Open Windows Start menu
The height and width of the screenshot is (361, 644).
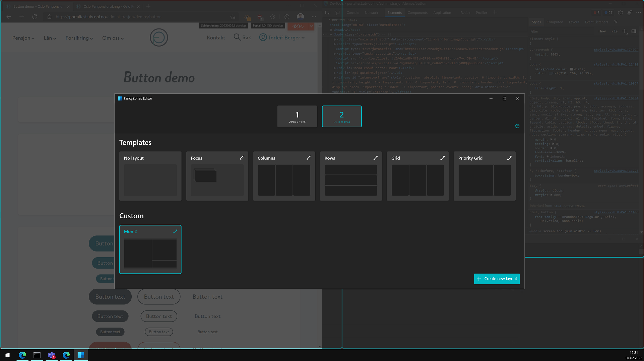pyautogui.click(x=7, y=355)
